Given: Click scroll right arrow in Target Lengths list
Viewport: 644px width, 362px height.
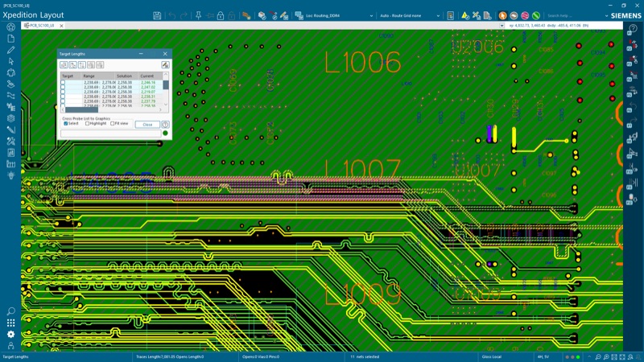Looking at the screenshot, I should (160, 109).
